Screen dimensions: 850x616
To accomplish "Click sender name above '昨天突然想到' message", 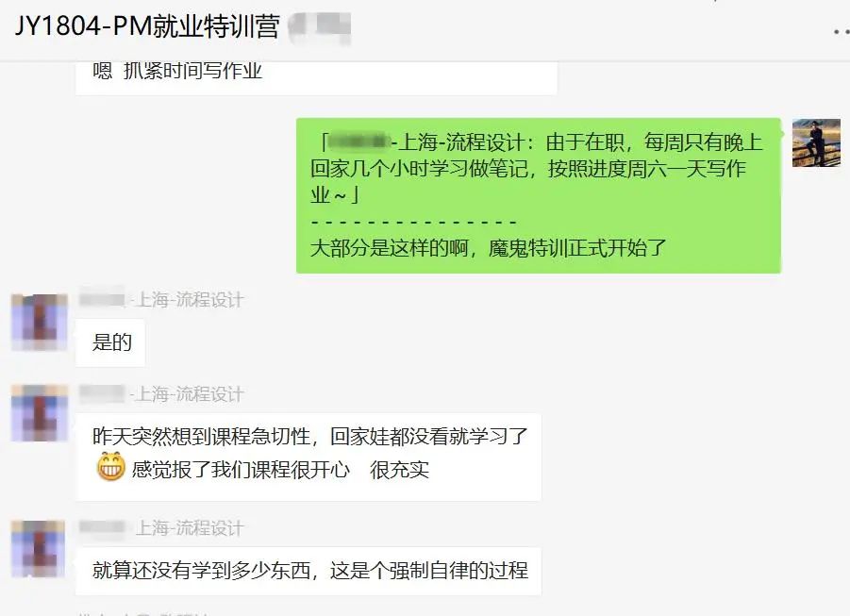I will [161, 394].
